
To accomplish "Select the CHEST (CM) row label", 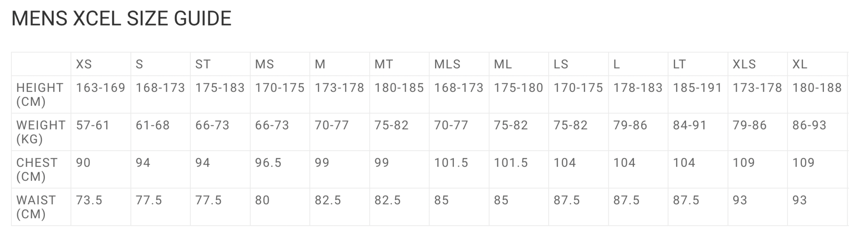I will pos(36,169).
